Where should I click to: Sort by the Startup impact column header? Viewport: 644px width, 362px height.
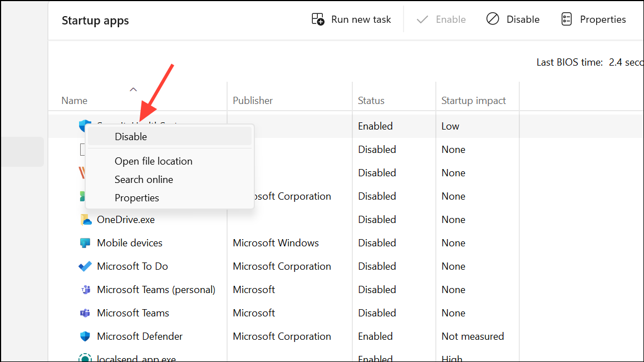(474, 101)
